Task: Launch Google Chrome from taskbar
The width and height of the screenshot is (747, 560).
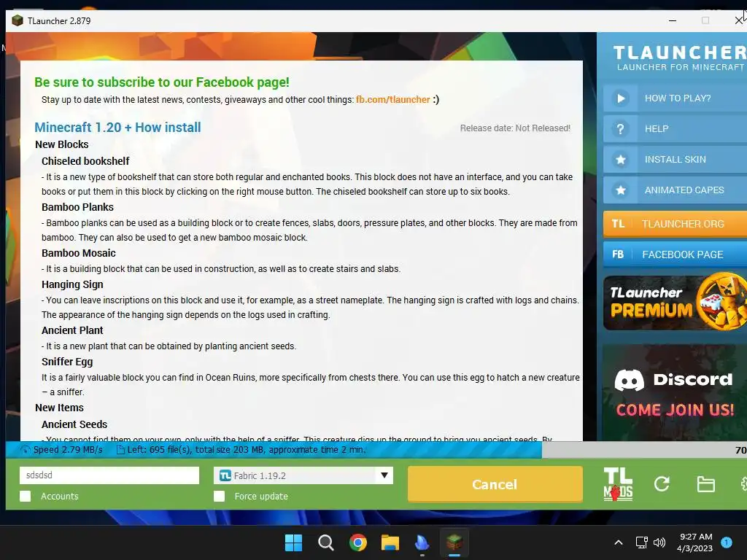Action: [x=357, y=542]
